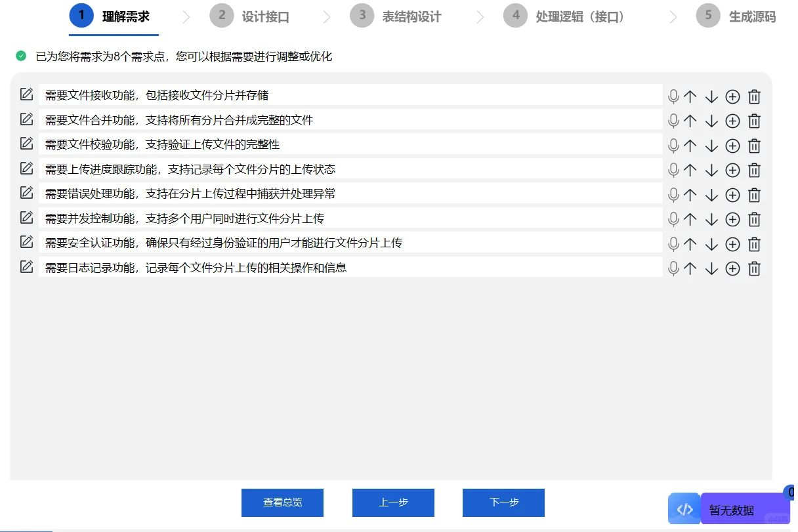Click the edit pencil beside the logging requirement
Viewport: 798px width, 532px height.
click(x=26, y=267)
